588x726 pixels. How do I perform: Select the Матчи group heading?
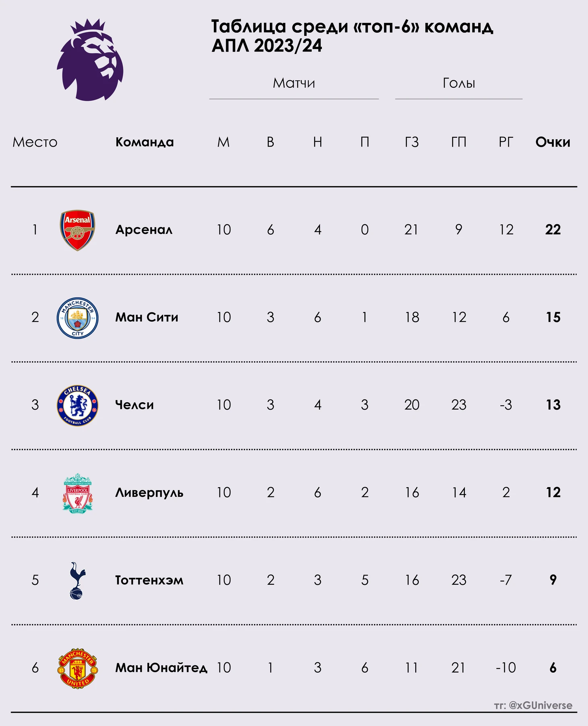pos(294,83)
